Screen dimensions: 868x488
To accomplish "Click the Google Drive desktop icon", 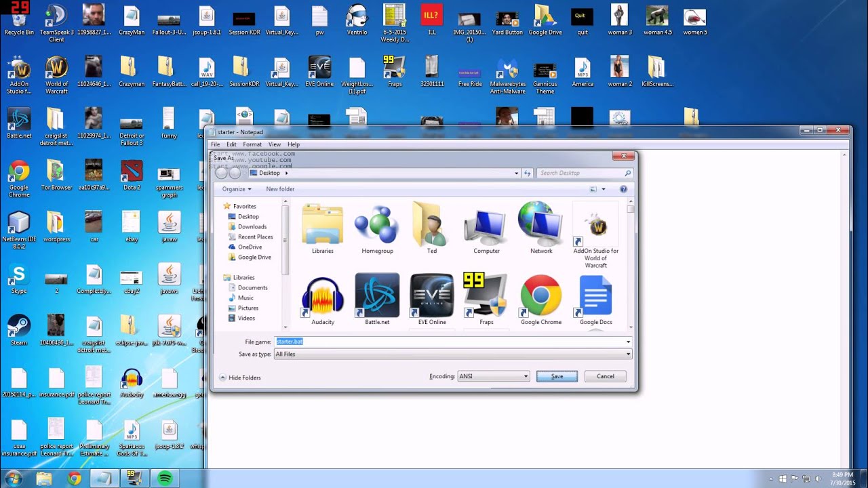I will (x=545, y=20).
